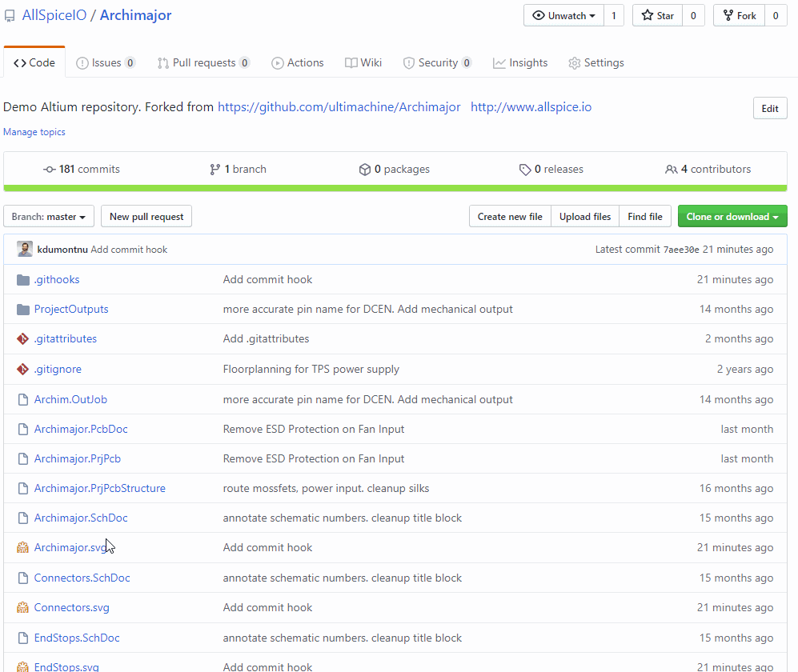Screen dimensions: 798x672
Task: Expand the Clone or download menu
Action: pos(732,217)
